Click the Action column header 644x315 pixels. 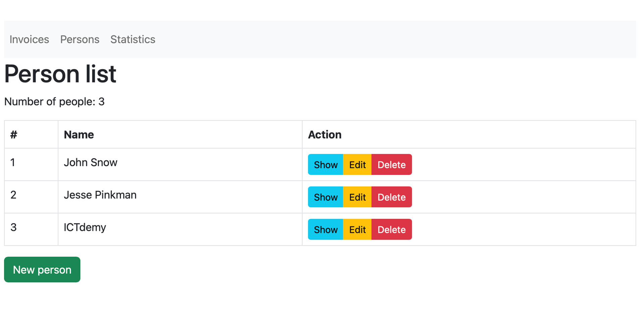(x=325, y=135)
